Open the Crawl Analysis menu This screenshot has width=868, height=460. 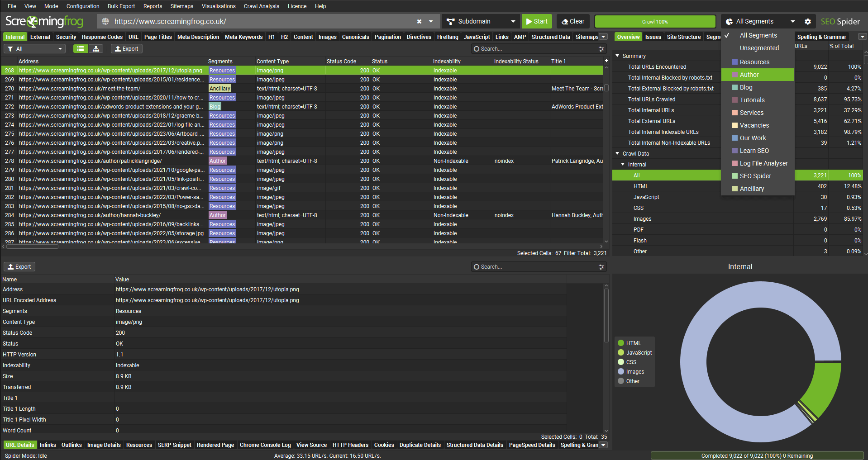pos(261,6)
